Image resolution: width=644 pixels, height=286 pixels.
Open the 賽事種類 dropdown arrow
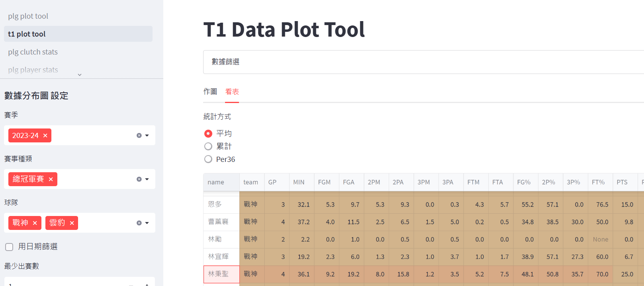pos(147,179)
